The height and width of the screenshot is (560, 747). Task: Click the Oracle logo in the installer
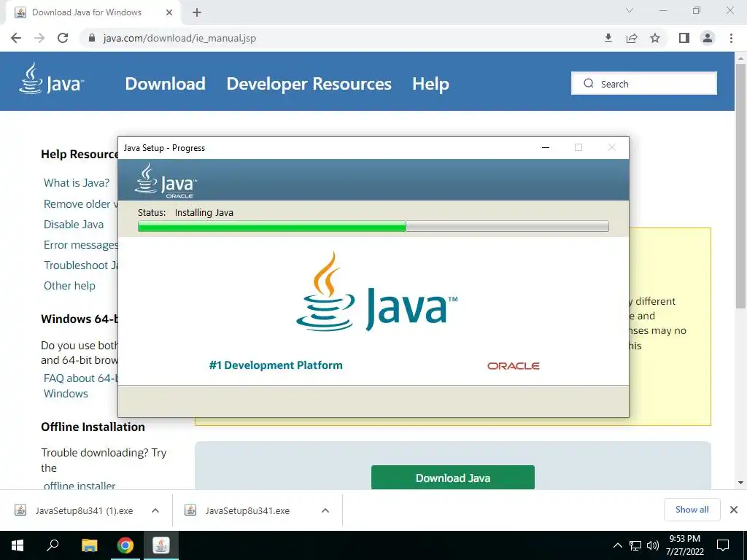[513, 366]
